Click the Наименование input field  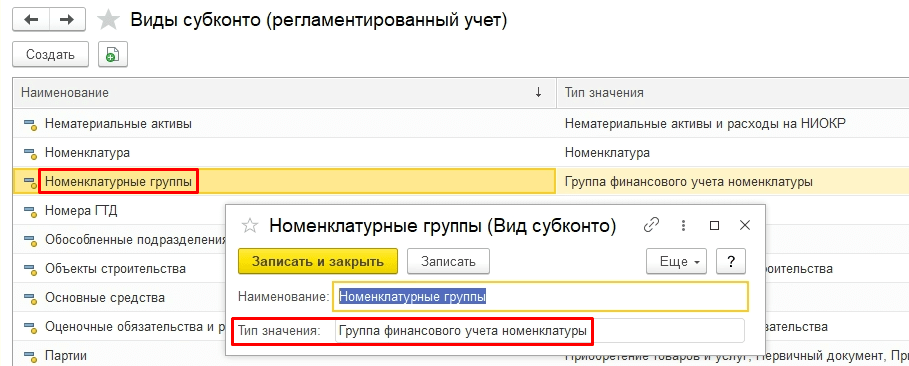[x=540, y=297]
